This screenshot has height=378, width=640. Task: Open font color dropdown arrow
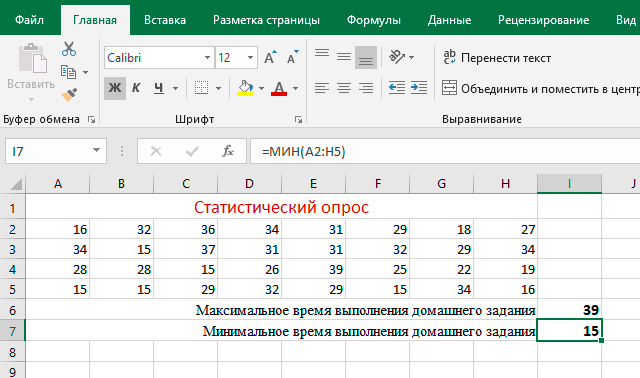click(296, 88)
